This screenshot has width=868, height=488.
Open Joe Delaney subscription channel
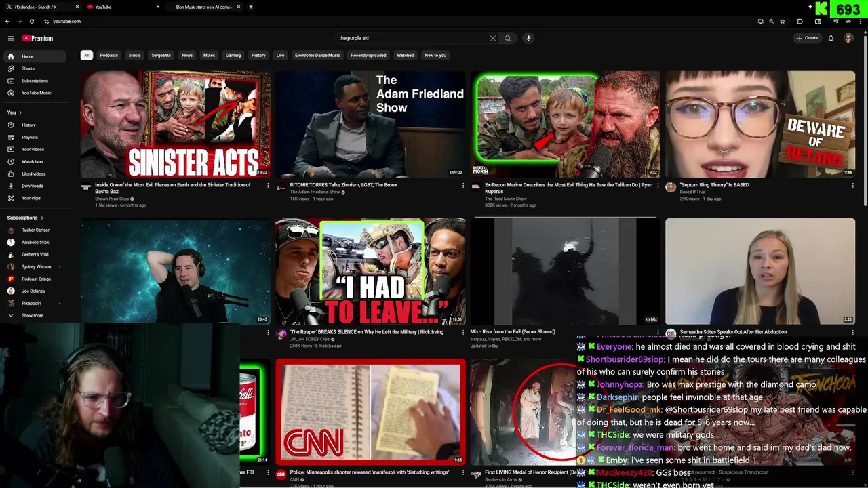click(x=33, y=291)
